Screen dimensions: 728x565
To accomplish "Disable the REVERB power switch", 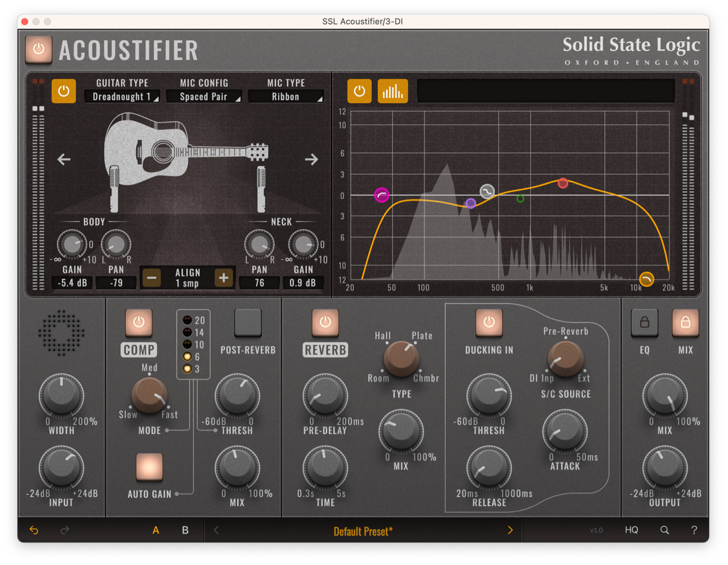I will point(325,322).
